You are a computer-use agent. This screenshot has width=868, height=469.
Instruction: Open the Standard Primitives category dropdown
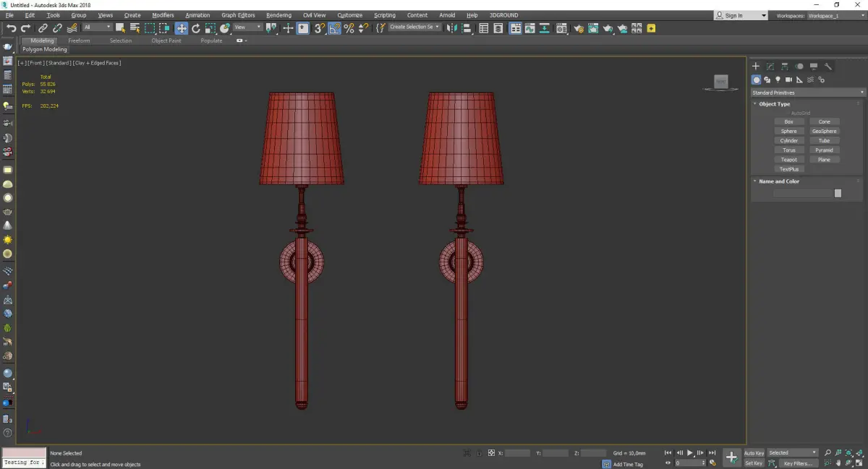click(x=807, y=92)
